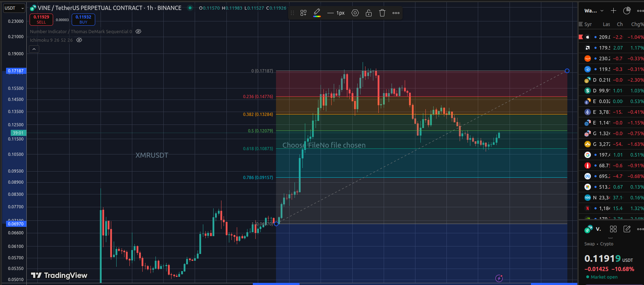
Task: Sort watchlist by Chg% column
Action: [637, 24]
